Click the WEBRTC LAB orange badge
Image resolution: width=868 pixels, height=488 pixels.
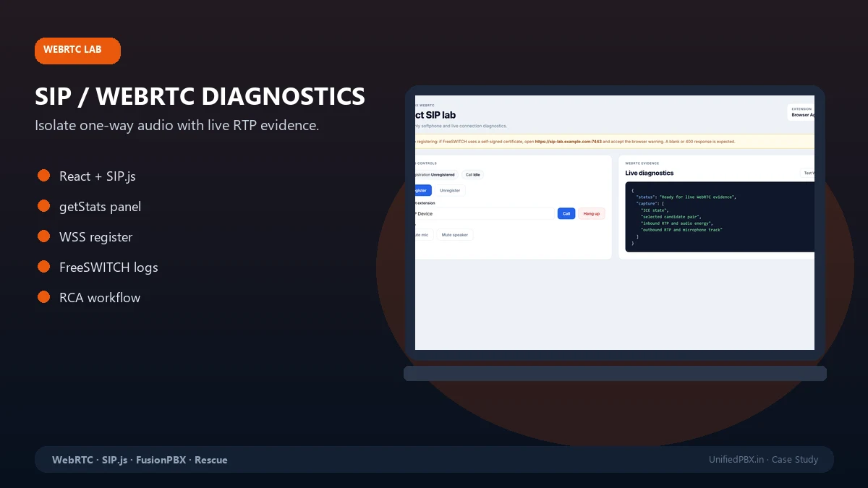click(x=77, y=50)
